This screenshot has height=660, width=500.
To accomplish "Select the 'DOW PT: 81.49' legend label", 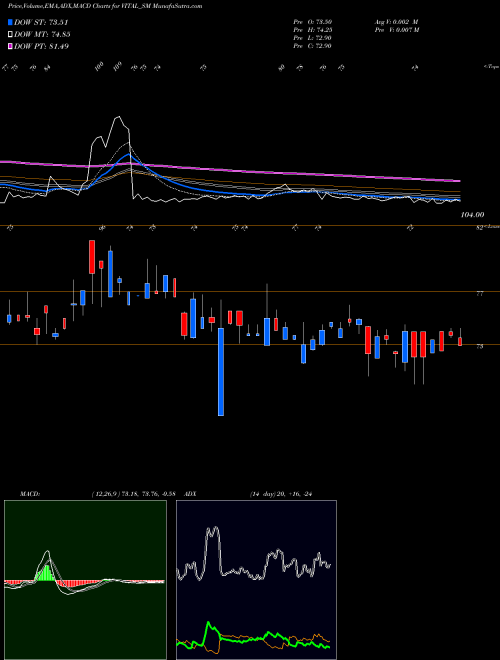I will click(x=41, y=46).
